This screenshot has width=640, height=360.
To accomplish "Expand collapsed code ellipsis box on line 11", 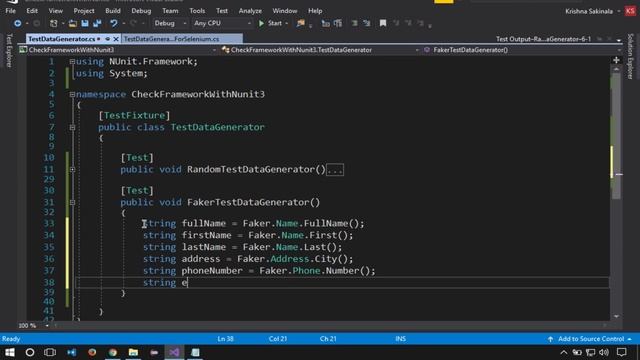I will point(335,170).
